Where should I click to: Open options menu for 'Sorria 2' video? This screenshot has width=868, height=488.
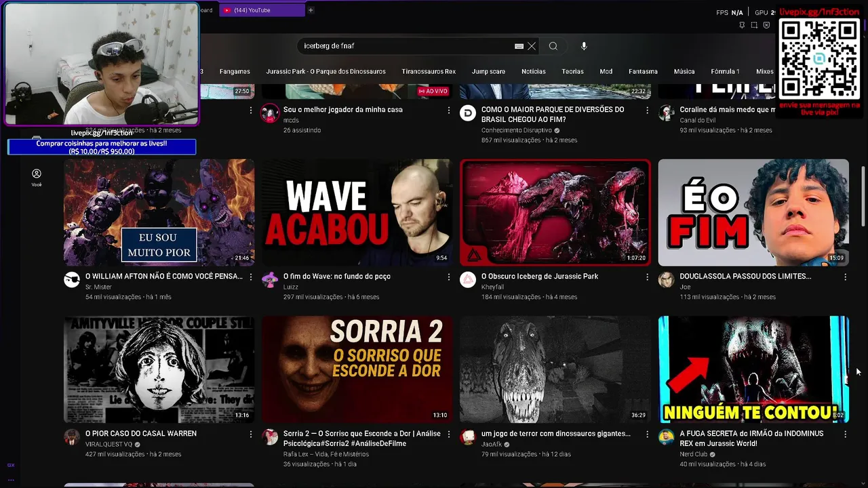tap(449, 434)
